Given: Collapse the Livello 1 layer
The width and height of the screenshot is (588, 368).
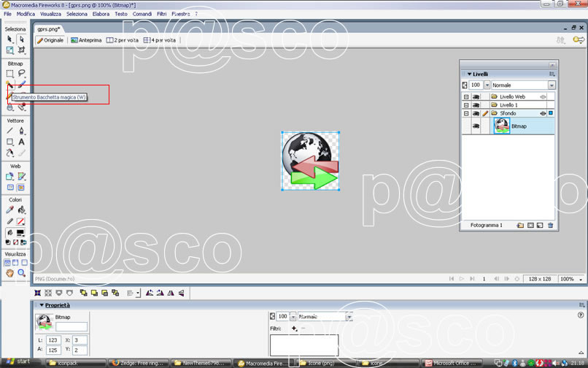Looking at the screenshot, I should (466, 105).
